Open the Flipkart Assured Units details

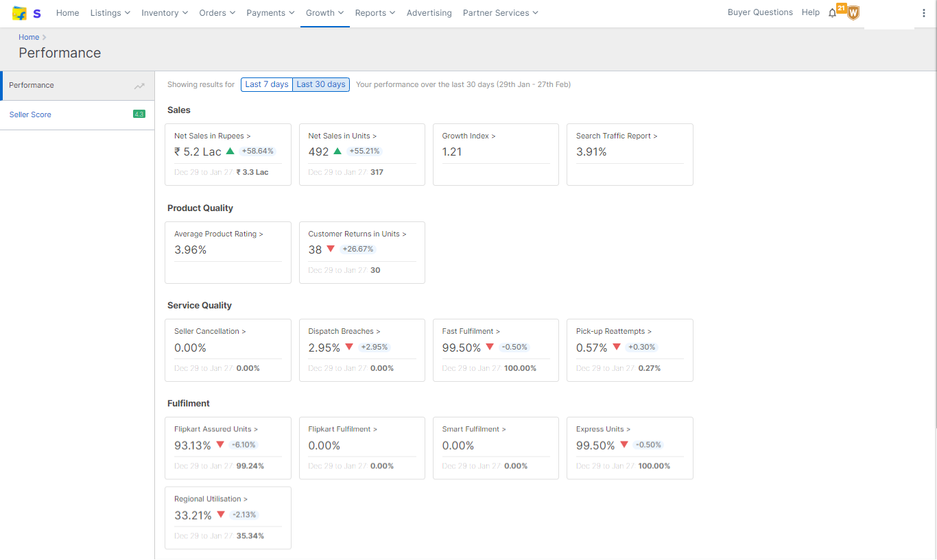coord(216,429)
